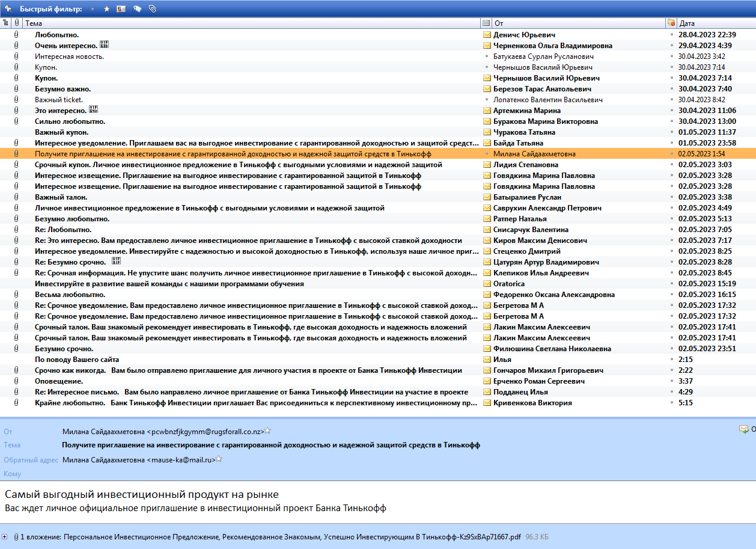The height and width of the screenshot is (549, 756).
Task: Sort messages by the Дата column
Action: point(716,23)
